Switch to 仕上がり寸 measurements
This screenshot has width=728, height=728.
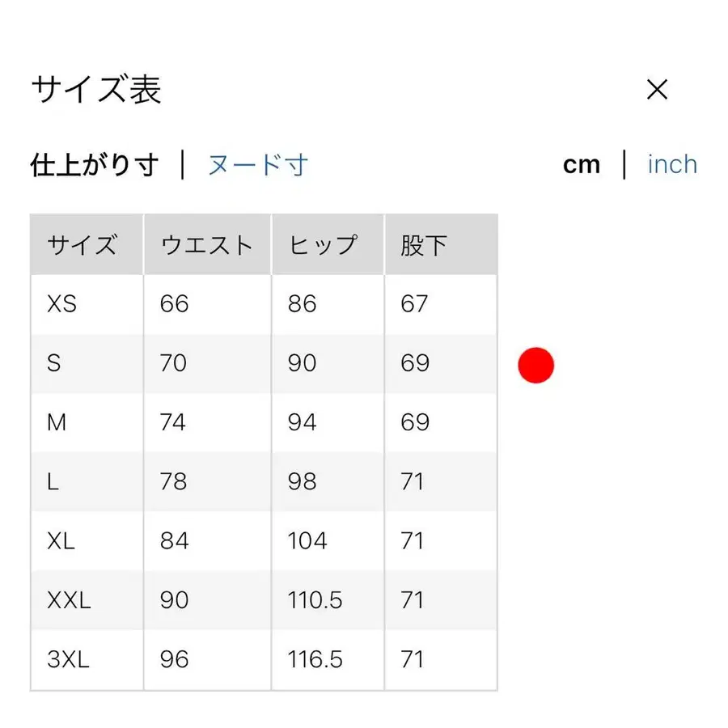click(95, 164)
